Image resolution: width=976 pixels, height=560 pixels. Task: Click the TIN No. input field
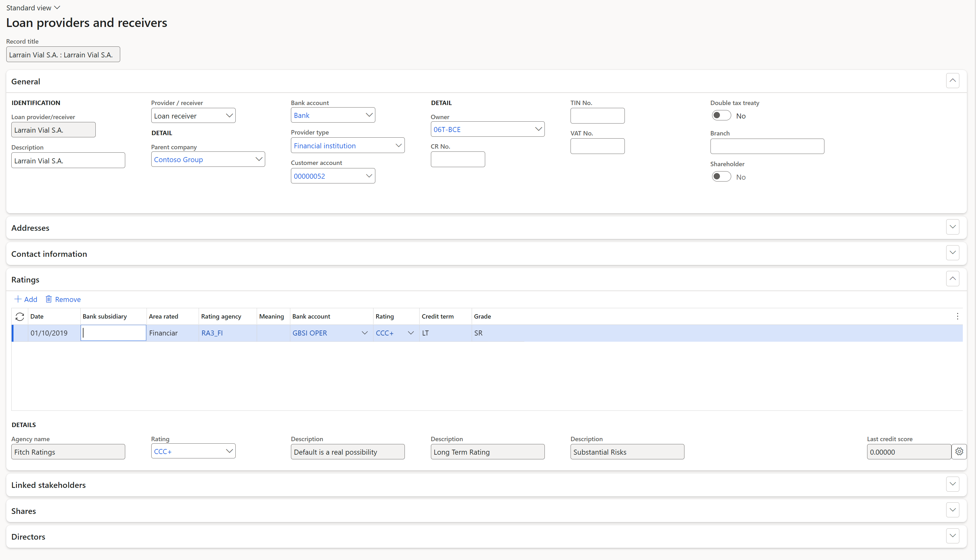tap(597, 115)
